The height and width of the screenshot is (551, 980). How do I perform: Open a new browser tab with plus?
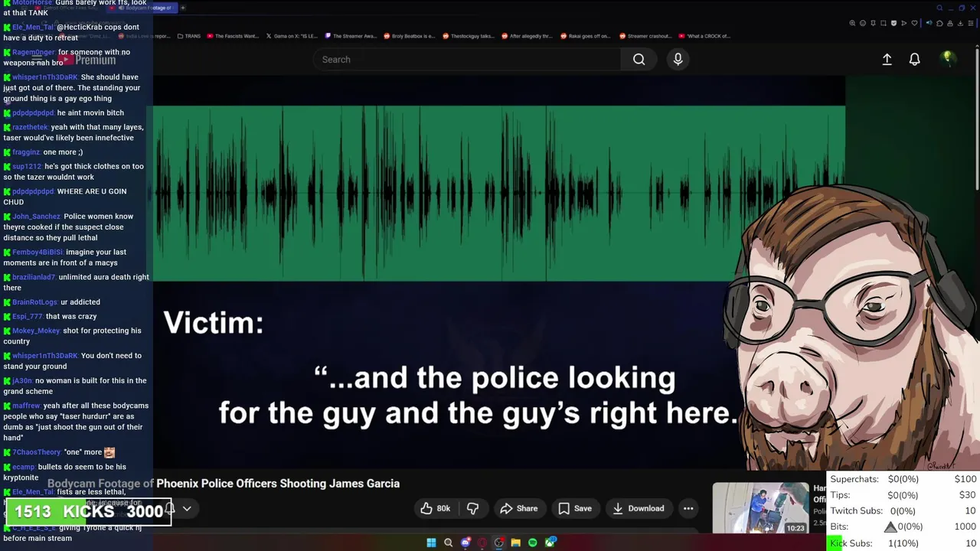click(x=183, y=8)
